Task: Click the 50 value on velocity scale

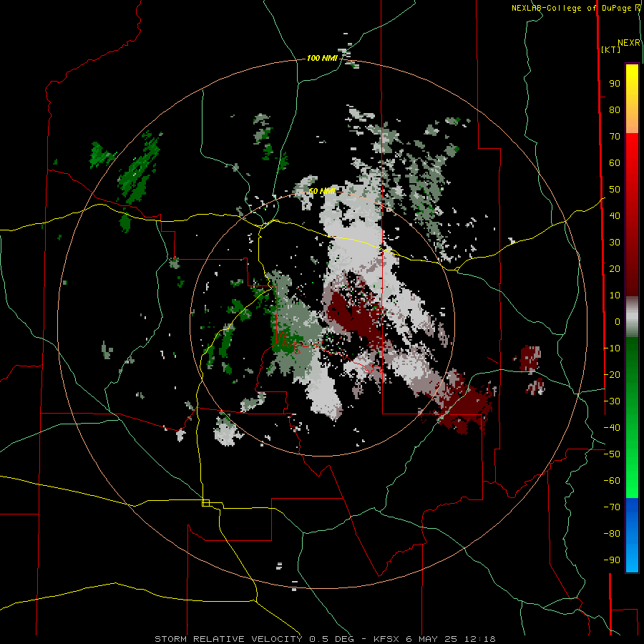Action: pos(615,190)
